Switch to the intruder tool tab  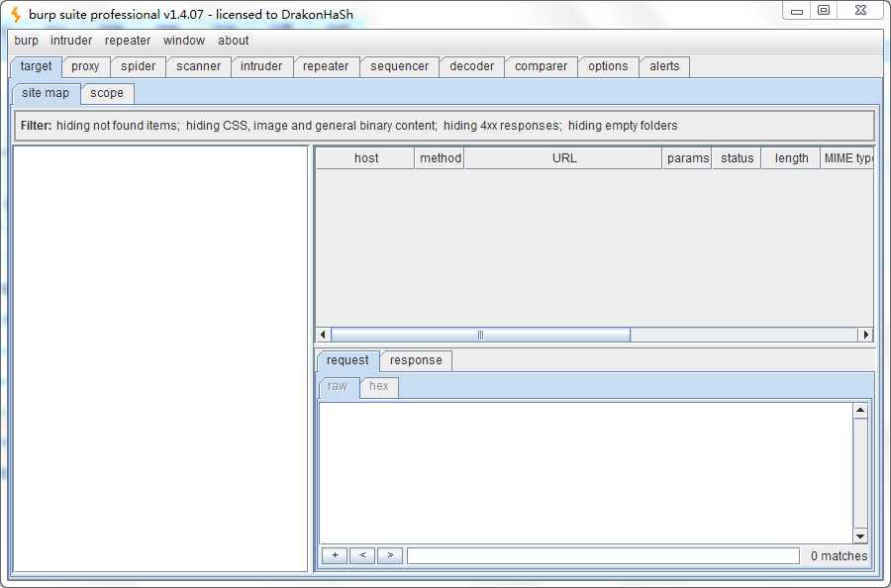[260, 66]
